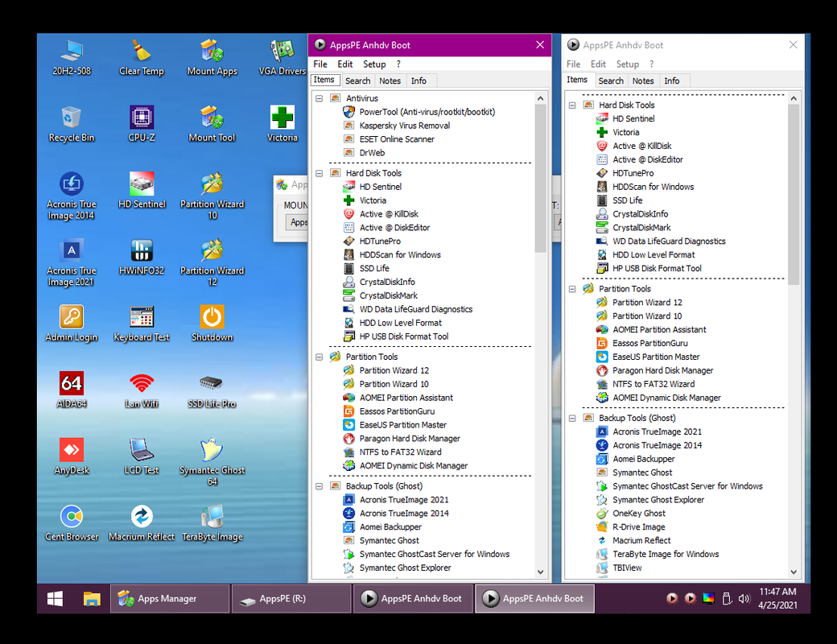Launch OneKey Ghost in right window

coord(639,513)
